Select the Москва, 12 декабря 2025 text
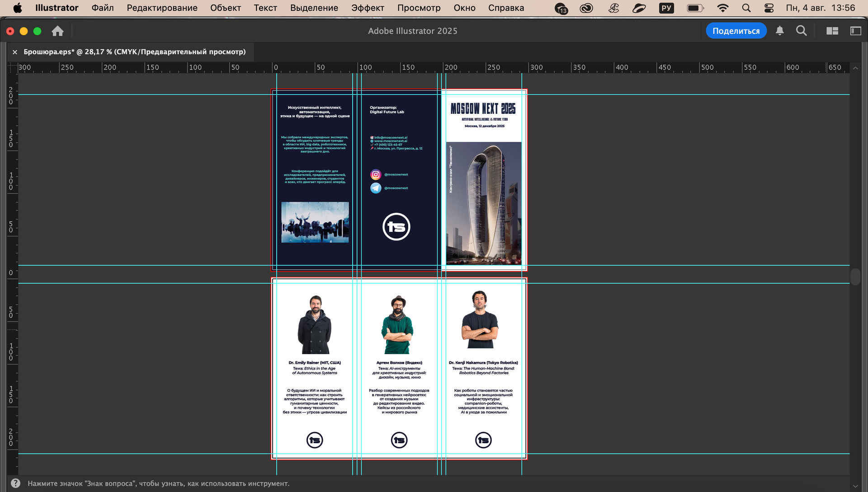 pyautogui.click(x=485, y=126)
